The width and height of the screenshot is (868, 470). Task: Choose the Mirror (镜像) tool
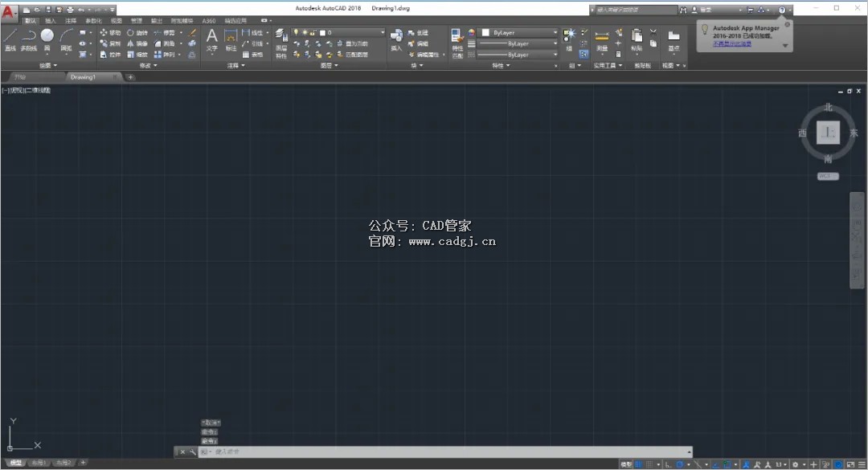pyautogui.click(x=137, y=43)
